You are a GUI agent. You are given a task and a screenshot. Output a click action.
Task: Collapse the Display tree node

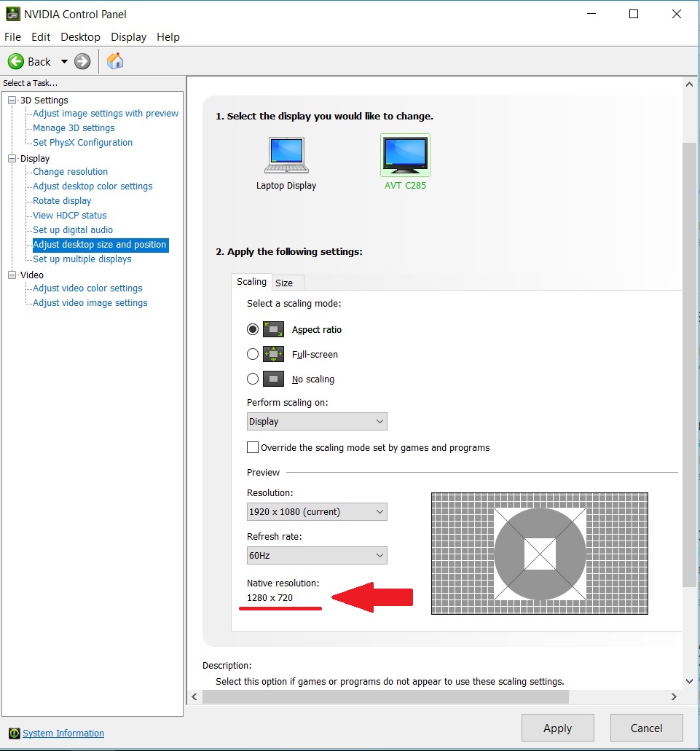pos(12,159)
